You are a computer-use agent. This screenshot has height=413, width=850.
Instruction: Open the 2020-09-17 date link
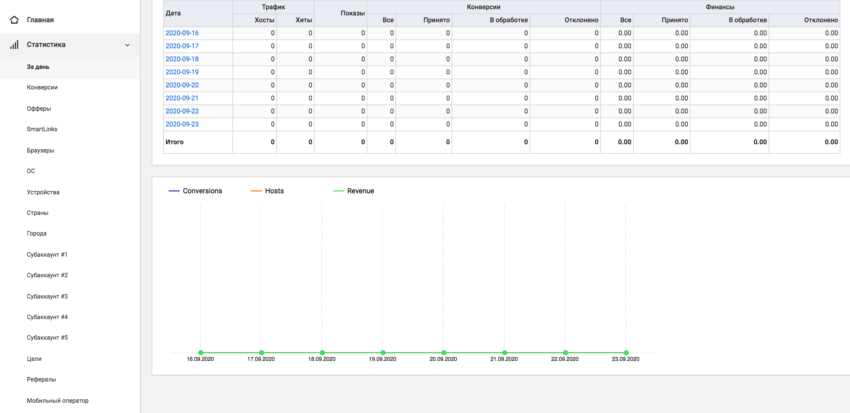click(182, 46)
